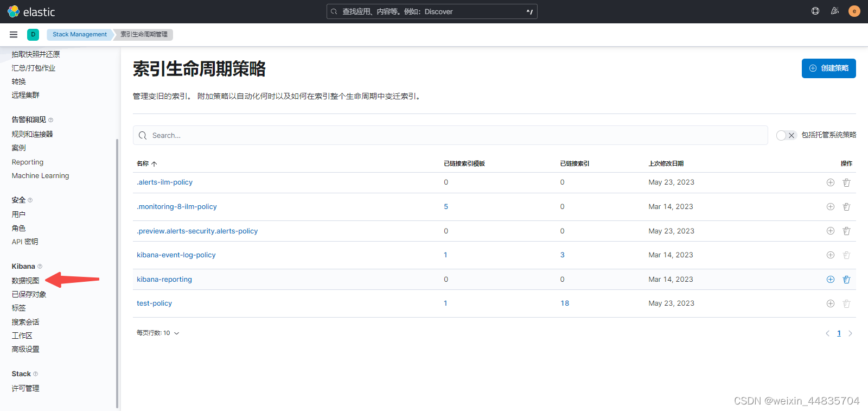Go to next page arrow
Viewport: 868px width, 411px height.
850,333
